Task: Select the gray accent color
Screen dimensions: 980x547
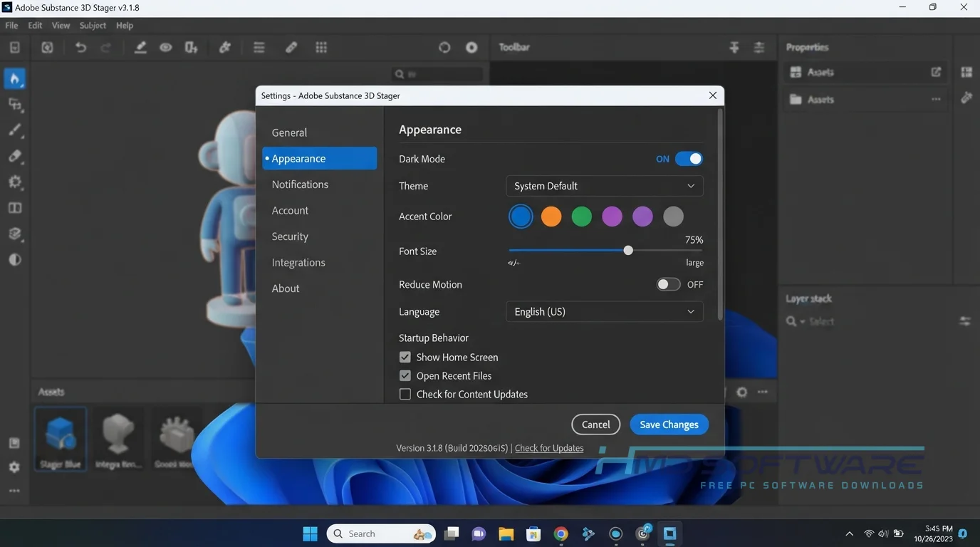Action: click(673, 217)
